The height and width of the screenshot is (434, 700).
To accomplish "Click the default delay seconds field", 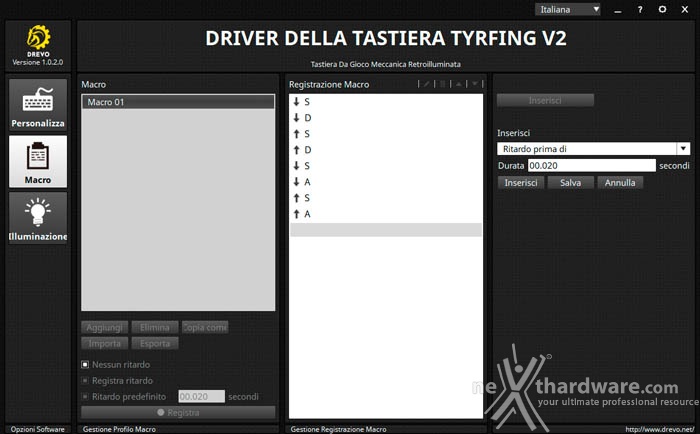I will point(201,396).
